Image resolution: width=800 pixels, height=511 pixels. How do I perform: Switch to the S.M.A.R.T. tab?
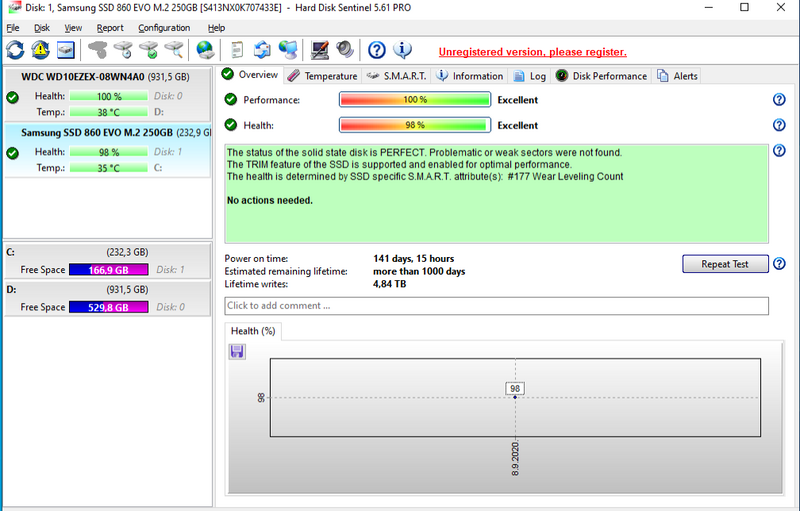[x=396, y=76]
